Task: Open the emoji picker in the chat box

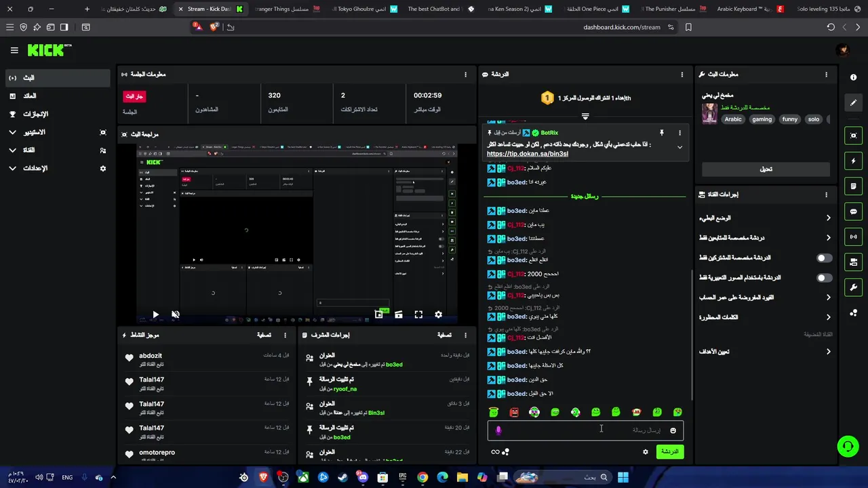Action: click(673, 430)
